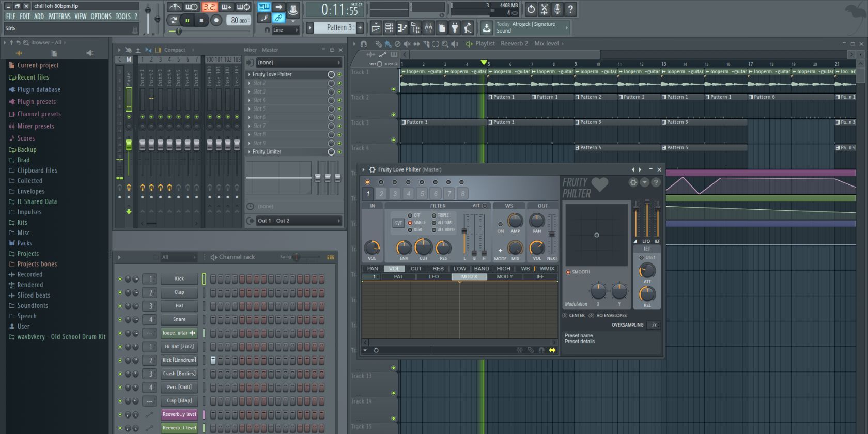Mute the Kick channel green light
Image resolution: width=868 pixels, height=434 pixels.
[120, 279]
